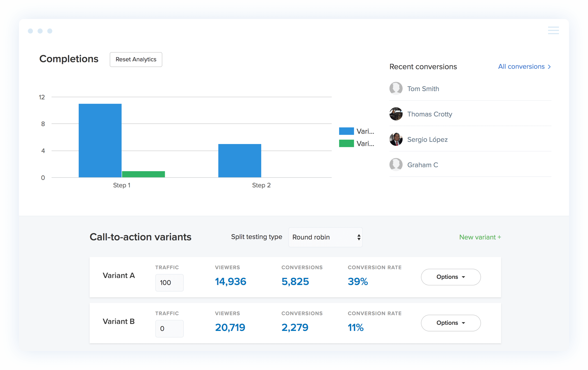Click Variant B's traffic input field
The height and width of the screenshot is (370, 588).
click(x=169, y=328)
